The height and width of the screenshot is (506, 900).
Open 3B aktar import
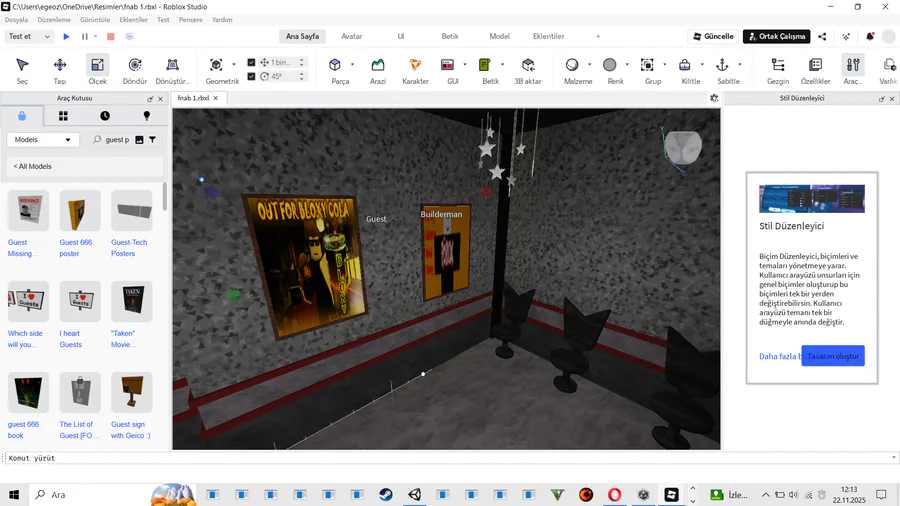click(528, 71)
